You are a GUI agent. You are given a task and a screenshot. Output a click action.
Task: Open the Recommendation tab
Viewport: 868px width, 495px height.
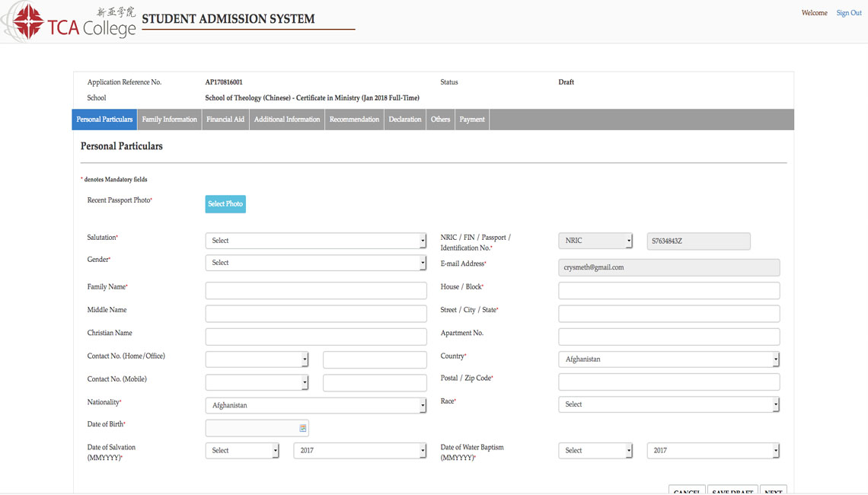pyautogui.click(x=354, y=120)
